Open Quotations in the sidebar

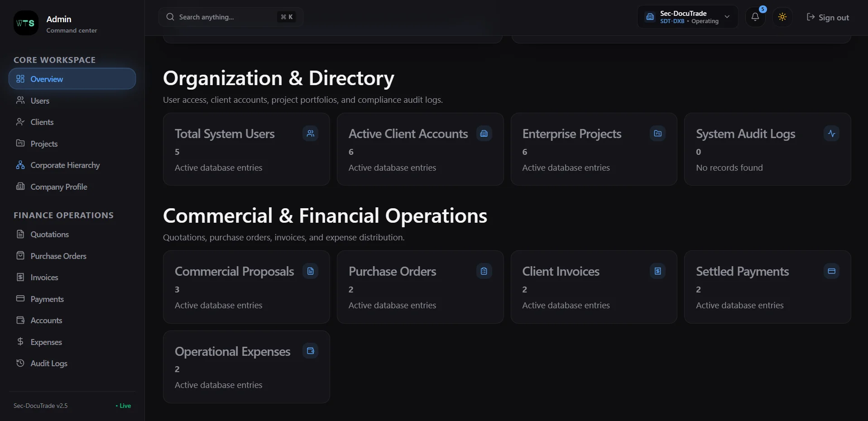[x=72, y=234]
